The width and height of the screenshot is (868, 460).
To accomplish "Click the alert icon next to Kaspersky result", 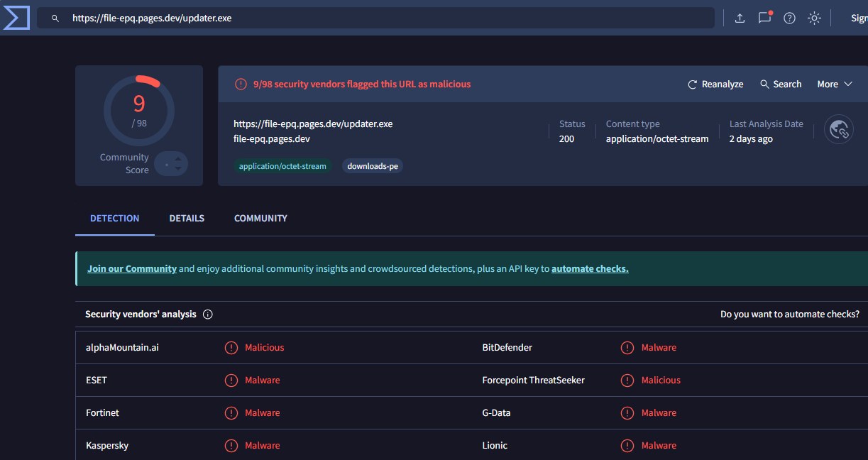I will pyautogui.click(x=231, y=446).
